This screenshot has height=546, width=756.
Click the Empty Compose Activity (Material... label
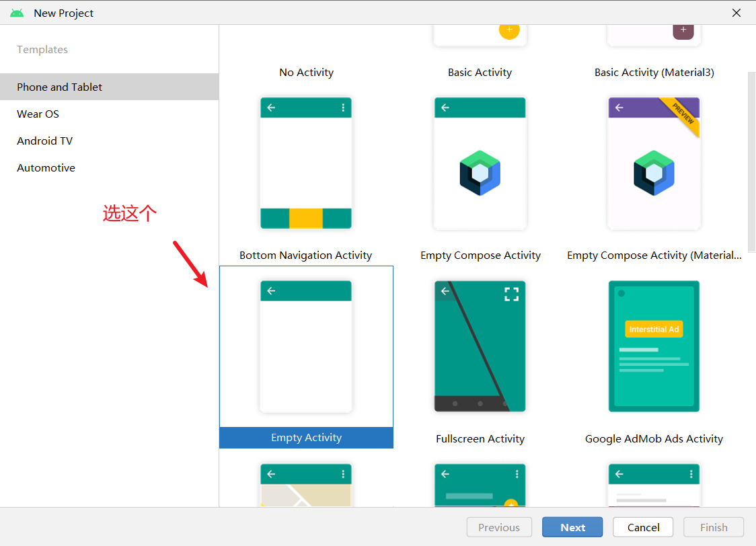click(654, 256)
